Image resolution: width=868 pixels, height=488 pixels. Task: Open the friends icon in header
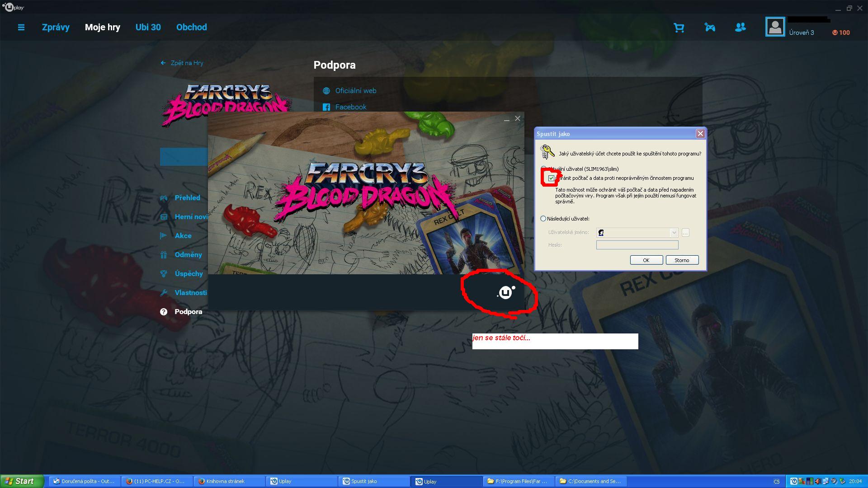[740, 28]
